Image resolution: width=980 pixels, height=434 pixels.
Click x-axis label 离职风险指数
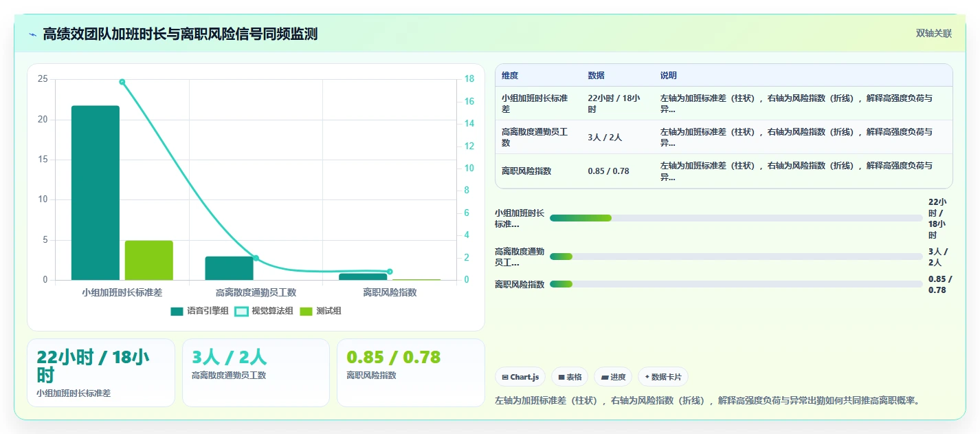390,292
